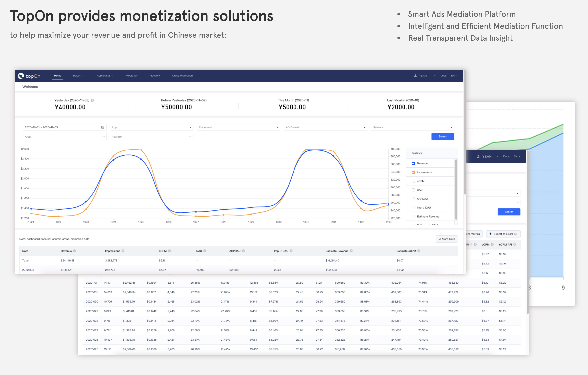Click the help icon beside the eCPM header in the front table
This screenshot has height=375, width=588.
click(169, 251)
